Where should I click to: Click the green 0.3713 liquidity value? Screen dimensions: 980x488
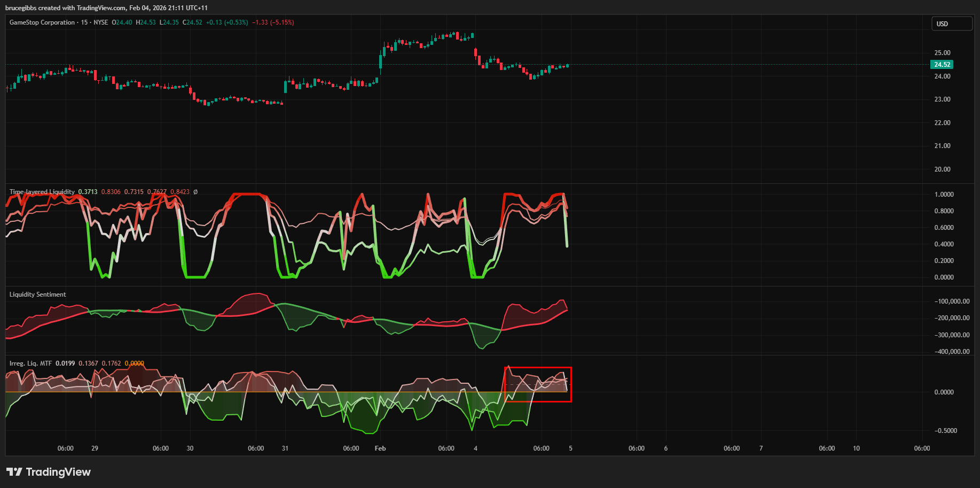88,192
